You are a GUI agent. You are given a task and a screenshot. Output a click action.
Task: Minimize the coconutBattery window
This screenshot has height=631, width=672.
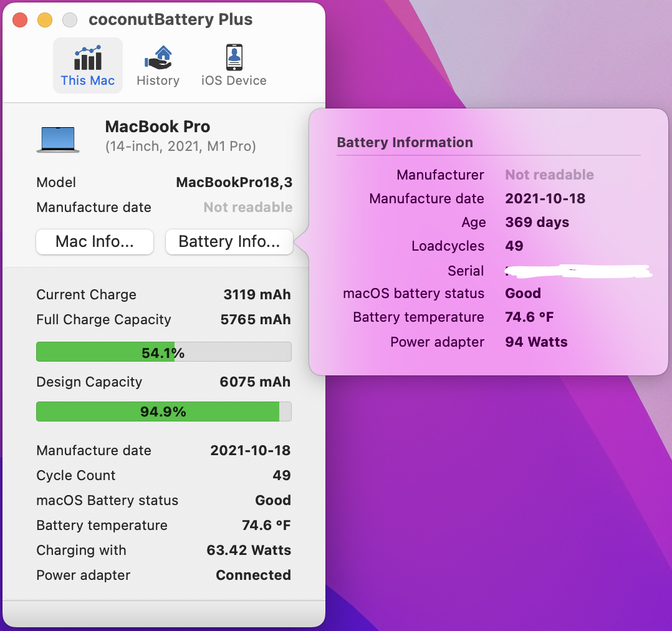coord(45,20)
